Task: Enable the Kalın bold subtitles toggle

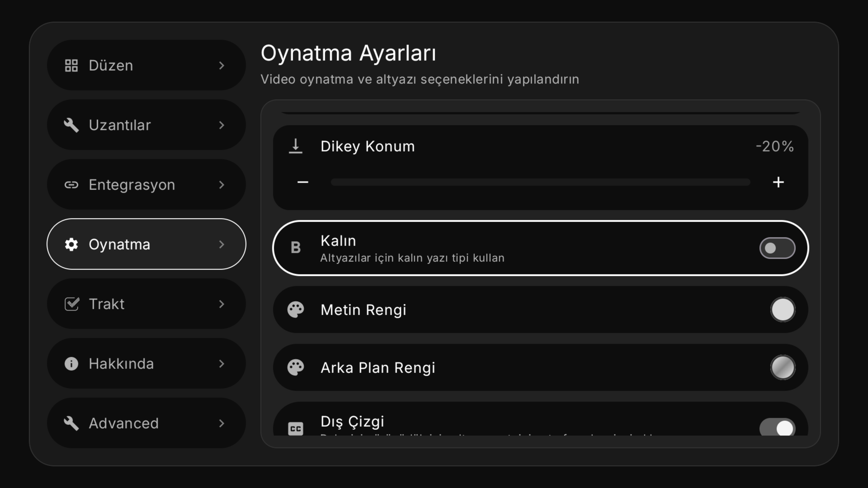Action: coord(777,248)
